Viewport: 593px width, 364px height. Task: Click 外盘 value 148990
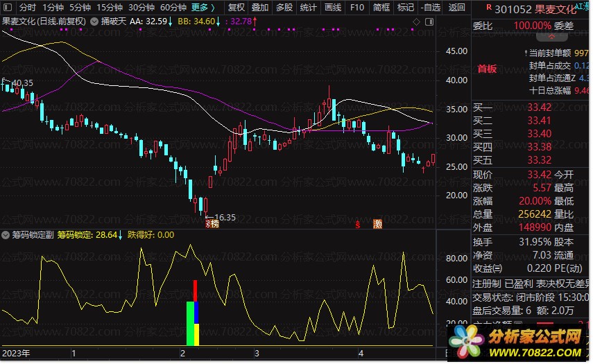click(534, 227)
